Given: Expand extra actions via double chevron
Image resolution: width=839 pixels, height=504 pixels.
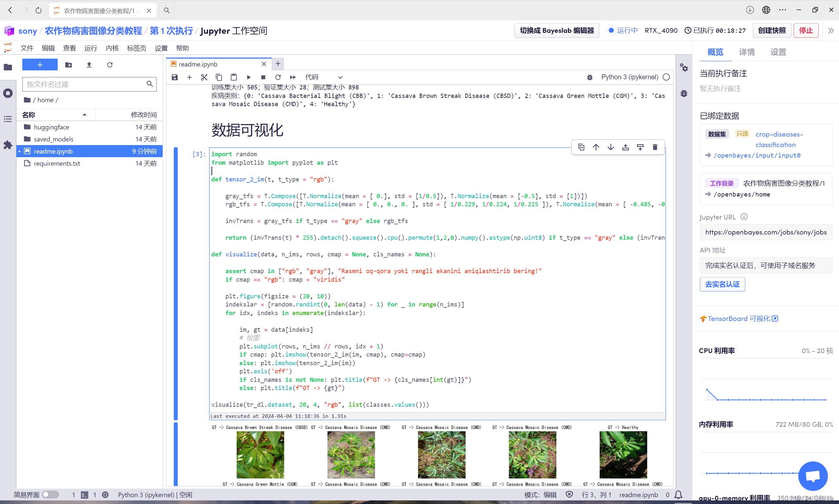Looking at the screenshot, I should click(x=831, y=30).
